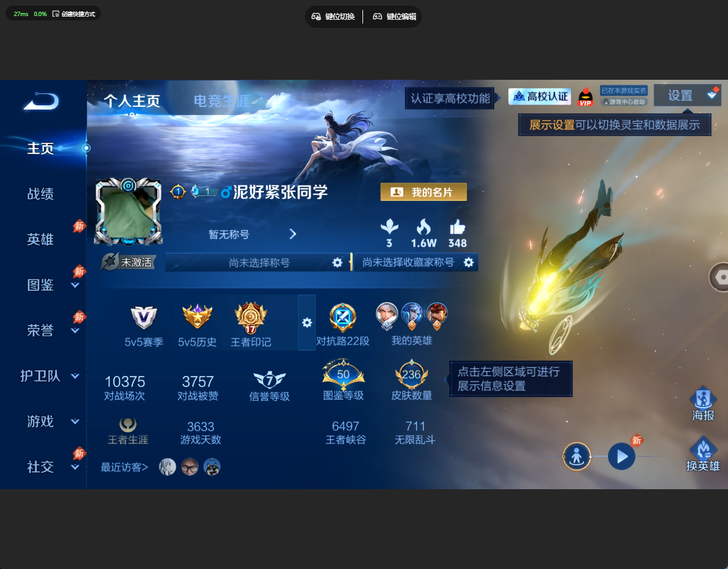Open 暂无称号 title arrow
This screenshot has width=728, height=569.
pos(293,234)
